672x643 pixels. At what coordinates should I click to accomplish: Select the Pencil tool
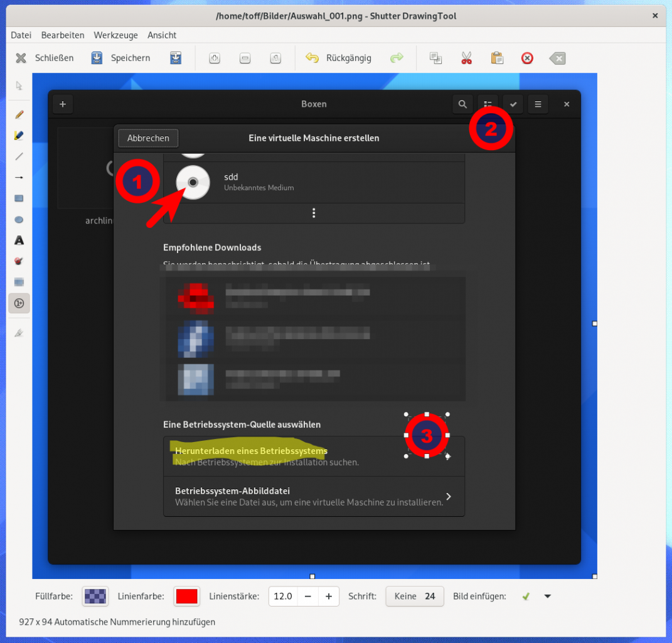19,114
